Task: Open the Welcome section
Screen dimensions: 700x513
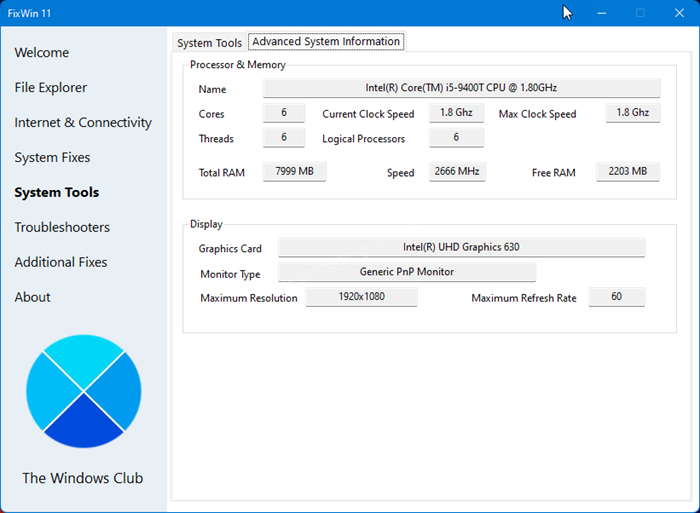Action: click(x=42, y=53)
